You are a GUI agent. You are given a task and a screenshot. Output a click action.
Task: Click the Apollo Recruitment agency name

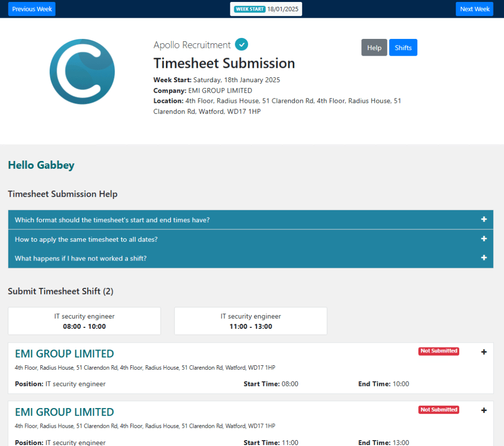[x=192, y=45]
